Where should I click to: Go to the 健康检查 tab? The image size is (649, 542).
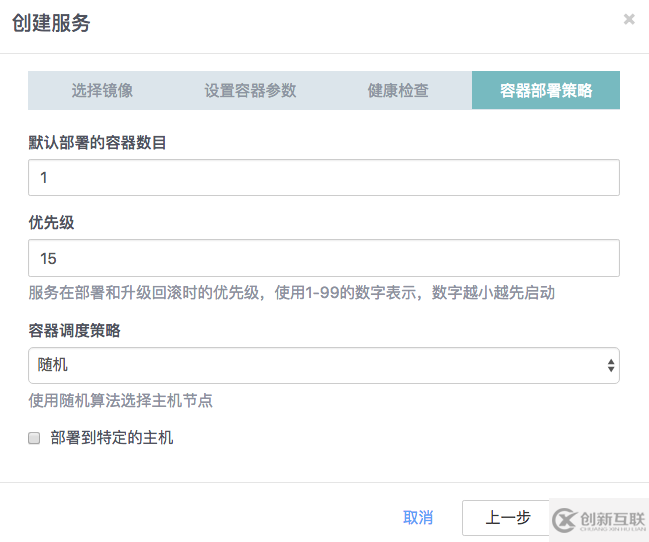398,90
